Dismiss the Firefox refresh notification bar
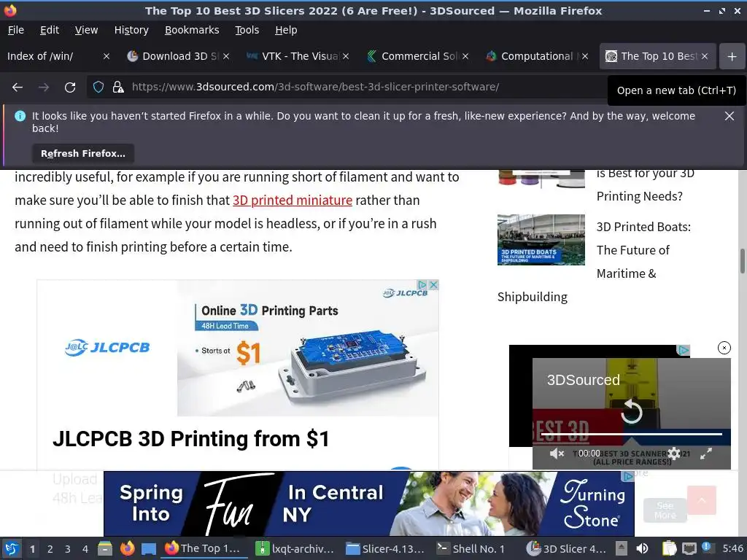747x560 pixels. point(729,116)
